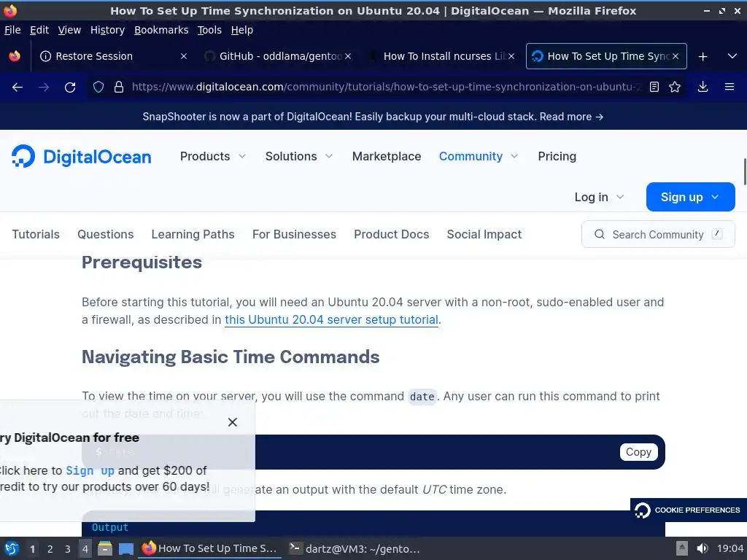The image size is (747, 560).
Task: Open Learning Paths
Action: coord(193,234)
